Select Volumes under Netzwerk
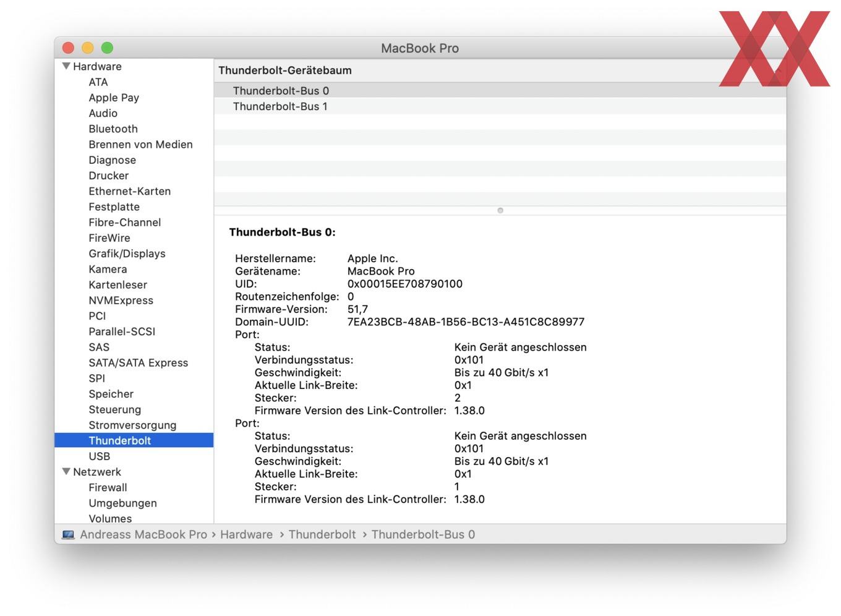 pos(111,518)
